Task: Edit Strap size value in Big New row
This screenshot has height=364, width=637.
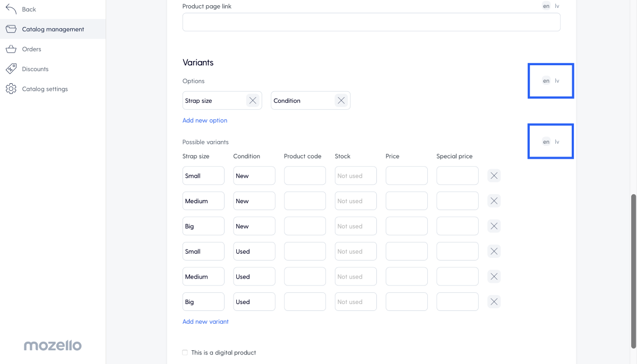Action: click(x=203, y=226)
